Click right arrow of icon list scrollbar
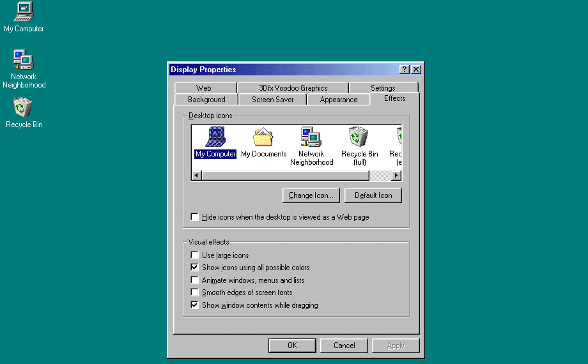Viewport: 588px width, 364px height. (x=396, y=176)
